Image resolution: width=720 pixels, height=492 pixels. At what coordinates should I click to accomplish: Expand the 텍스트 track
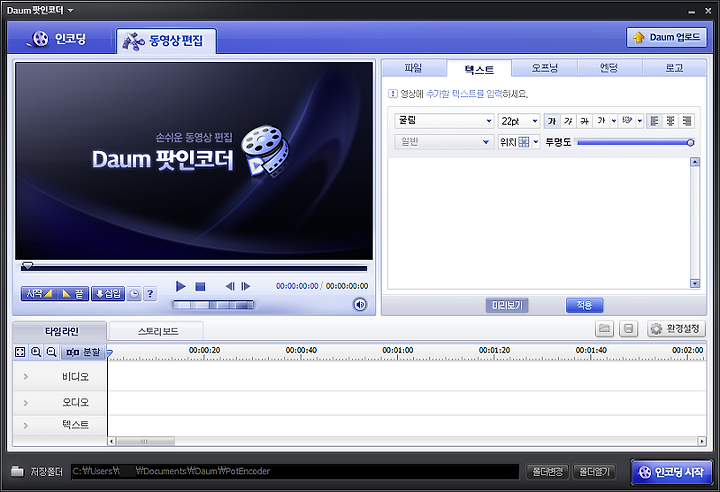click(26, 425)
